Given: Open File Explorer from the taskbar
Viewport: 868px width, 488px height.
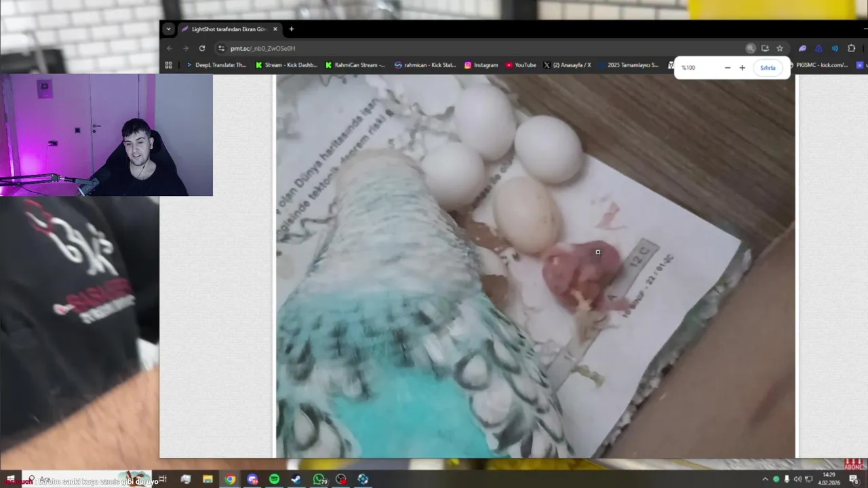Looking at the screenshot, I should click(x=208, y=479).
